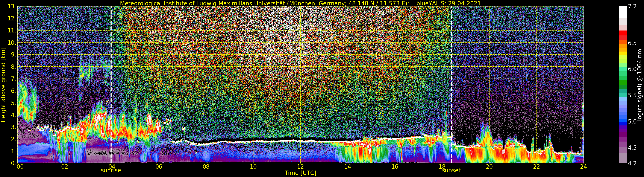This screenshot has height=177, width=644.
Task: Click the '20' tick on the time axis
Action: coord(489,167)
